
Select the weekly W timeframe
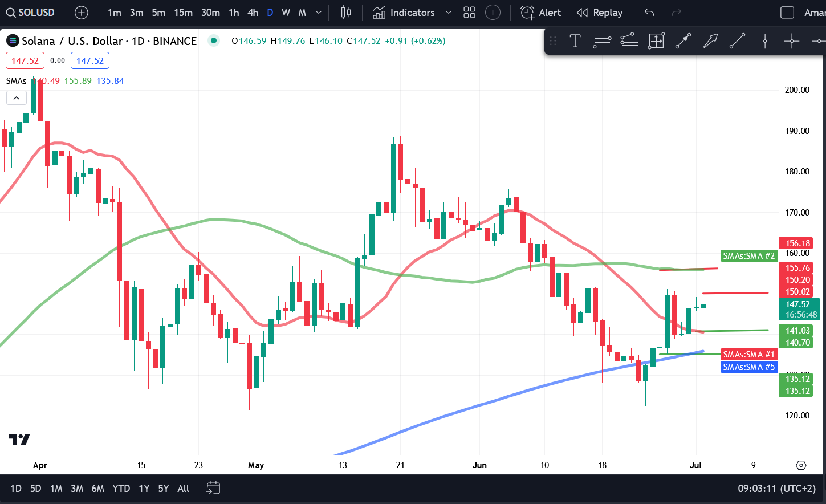tap(286, 13)
